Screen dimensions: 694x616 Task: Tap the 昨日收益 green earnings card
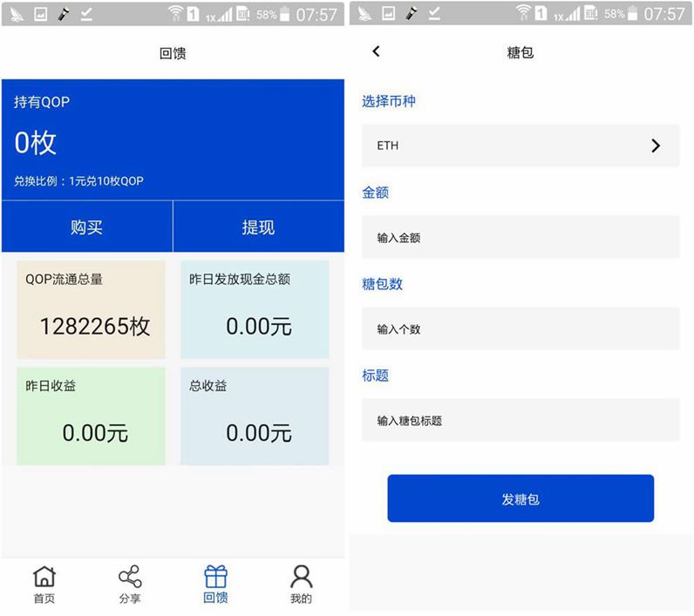click(x=91, y=416)
